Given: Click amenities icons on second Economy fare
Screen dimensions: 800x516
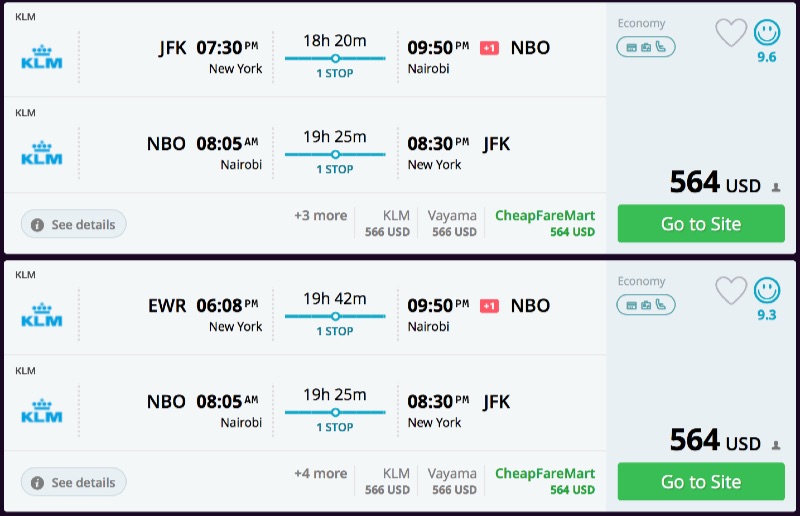Looking at the screenshot, I should [x=645, y=304].
